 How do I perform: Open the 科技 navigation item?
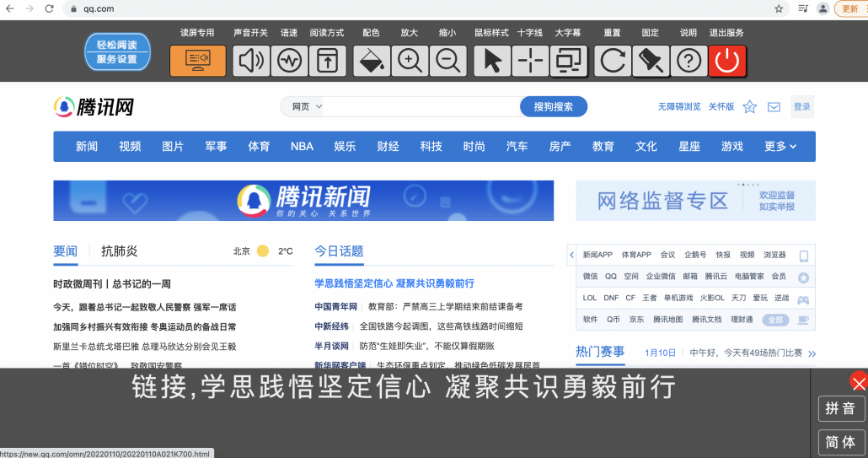click(431, 146)
